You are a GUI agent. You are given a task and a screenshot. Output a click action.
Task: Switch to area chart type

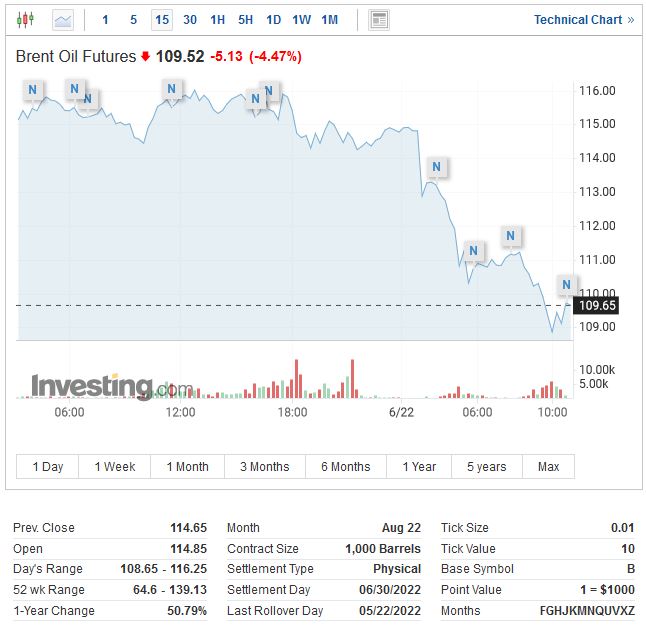click(x=63, y=20)
